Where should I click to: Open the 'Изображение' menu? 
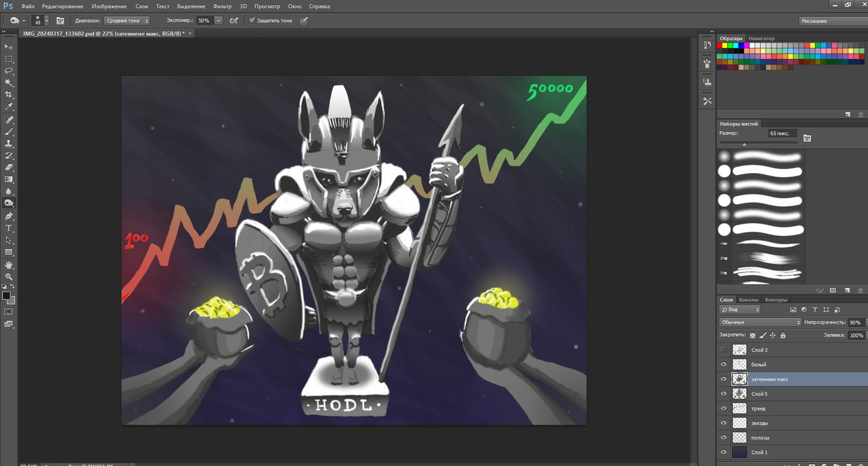109,6
